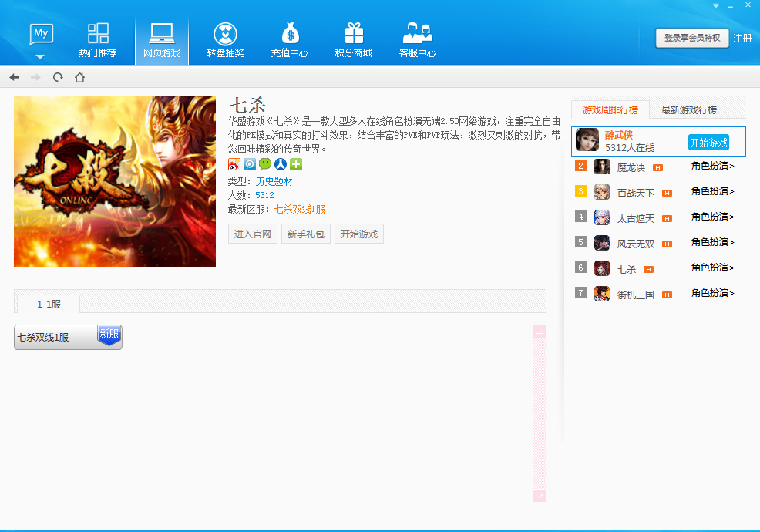Click 角色扮演> beside 风云无双
The height and width of the screenshot is (532, 760).
coord(712,242)
